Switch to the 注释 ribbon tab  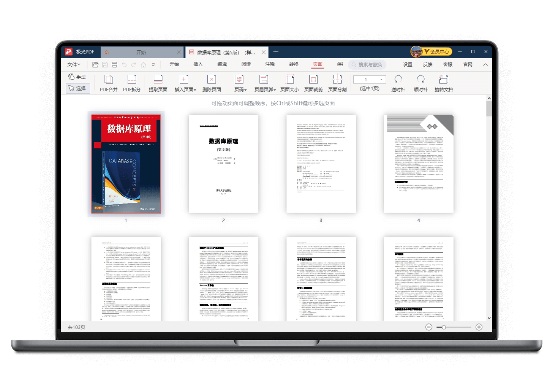(x=270, y=64)
